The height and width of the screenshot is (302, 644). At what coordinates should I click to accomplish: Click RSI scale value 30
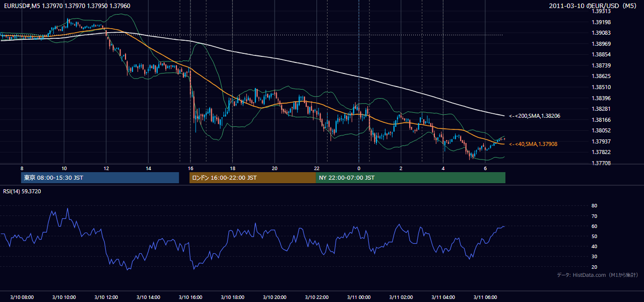pyautogui.click(x=595, y=257)
